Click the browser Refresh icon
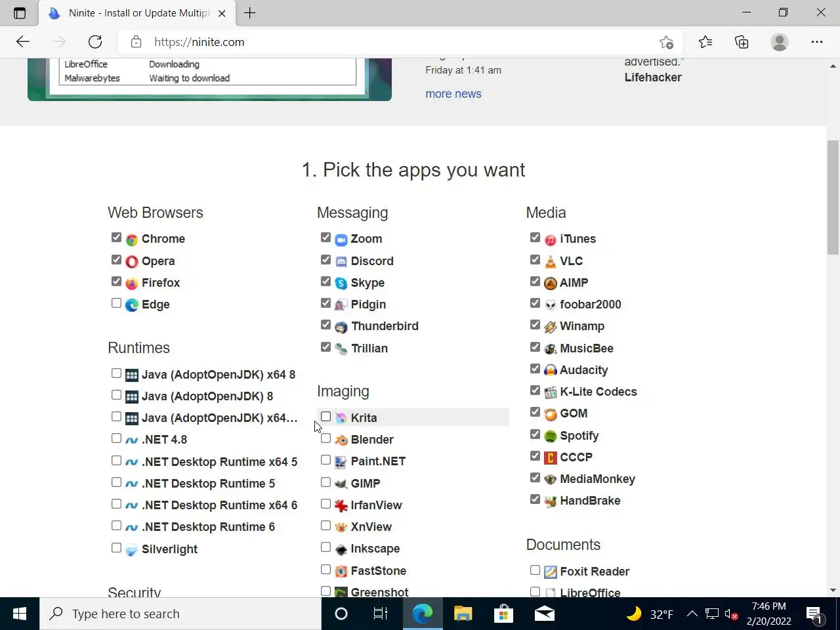 click(x=95, y=42)
